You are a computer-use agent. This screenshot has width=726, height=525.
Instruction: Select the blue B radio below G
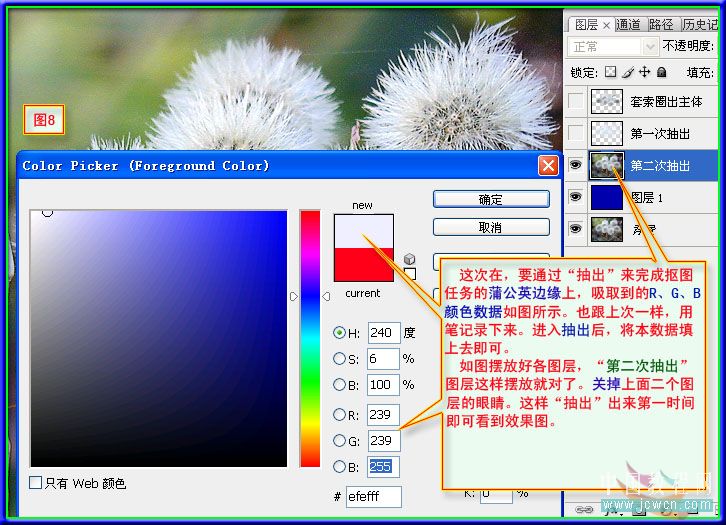pyautogui.click(x=339, y=466)
